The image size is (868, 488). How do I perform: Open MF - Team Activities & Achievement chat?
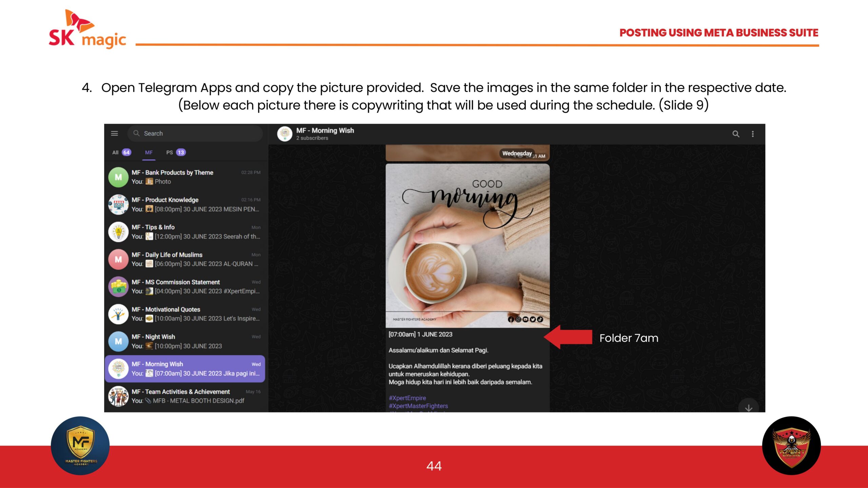click(185, 396)
